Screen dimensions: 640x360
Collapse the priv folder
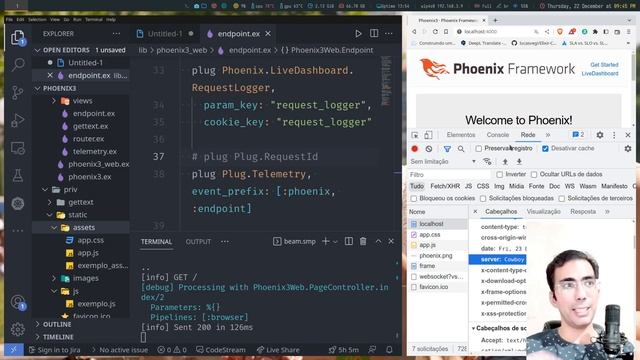click(x=45, y=189)
